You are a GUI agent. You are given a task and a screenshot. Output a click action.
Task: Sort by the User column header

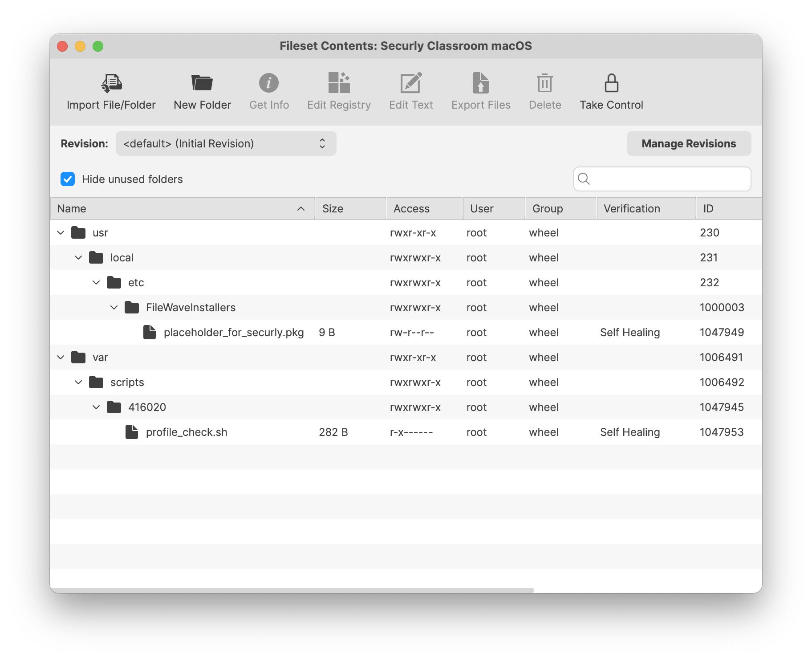click(494, 208)
